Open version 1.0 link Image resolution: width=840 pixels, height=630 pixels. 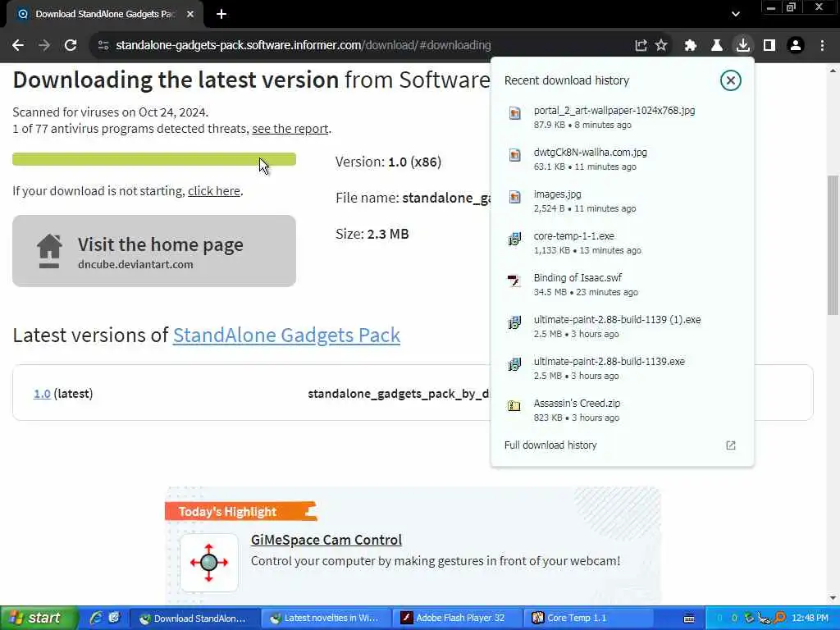click(42, 394)
